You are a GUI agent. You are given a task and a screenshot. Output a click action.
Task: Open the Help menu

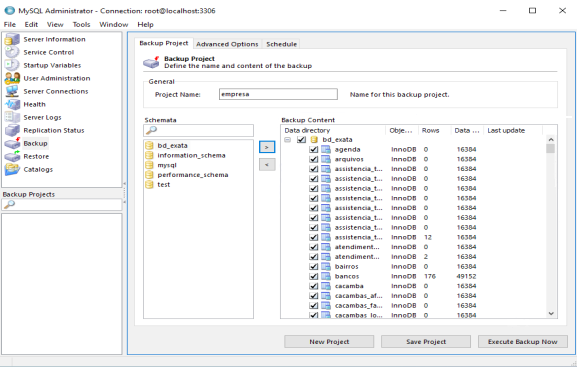pyautogui.click(x=145, y=24)
